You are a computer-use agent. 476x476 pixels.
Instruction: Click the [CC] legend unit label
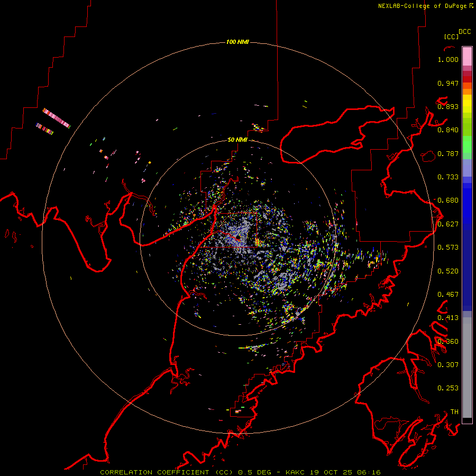click(451, 36)
